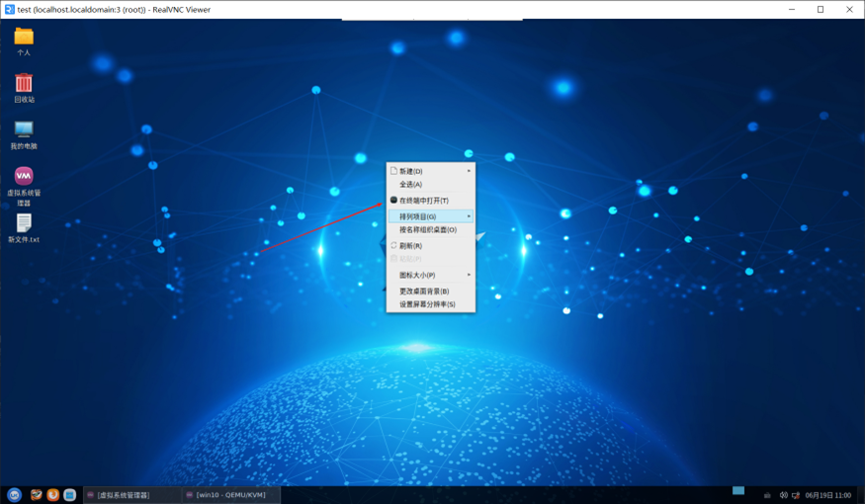Screen dimensions: 865x504
Task: Switch to win10 - QEMU/KVM taskbar window
Action: click(x=230, y=494)
